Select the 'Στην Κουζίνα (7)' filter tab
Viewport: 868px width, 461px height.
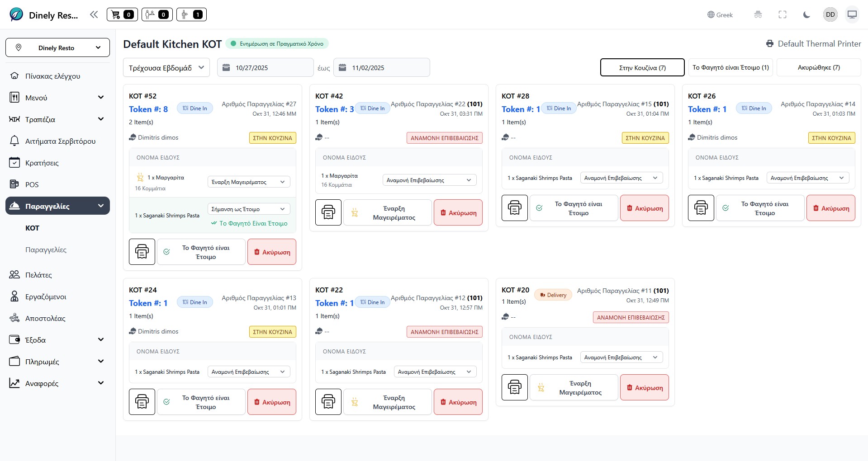tap(642, 68)
